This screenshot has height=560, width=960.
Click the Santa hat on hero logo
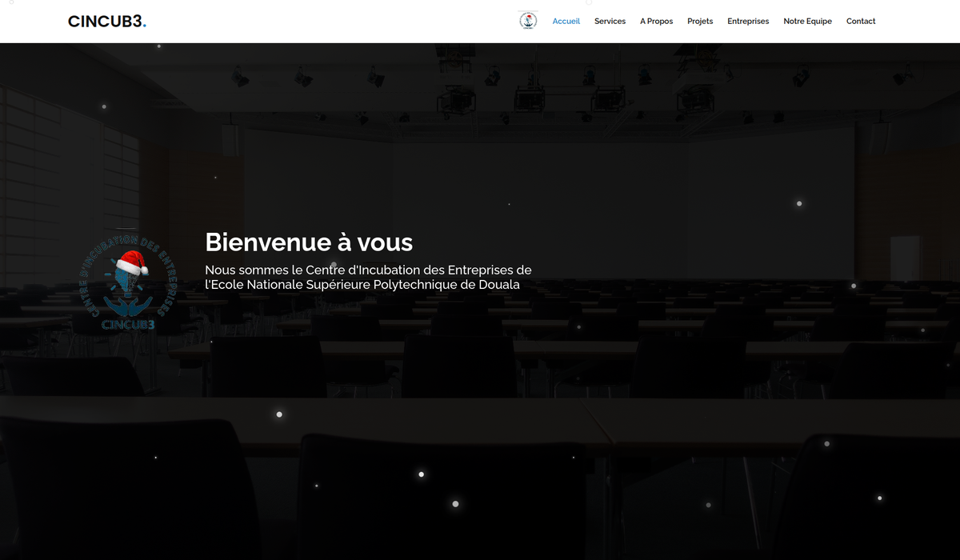130,263
